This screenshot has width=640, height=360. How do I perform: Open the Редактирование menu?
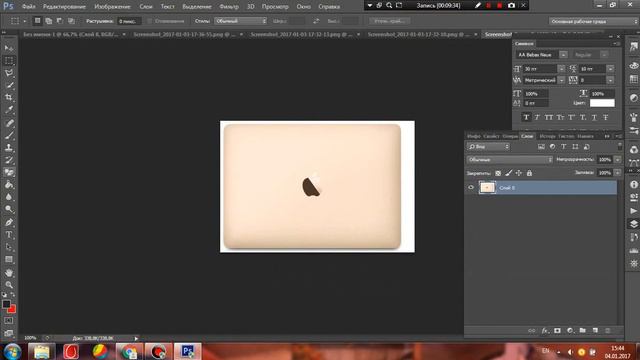[64, 7]
